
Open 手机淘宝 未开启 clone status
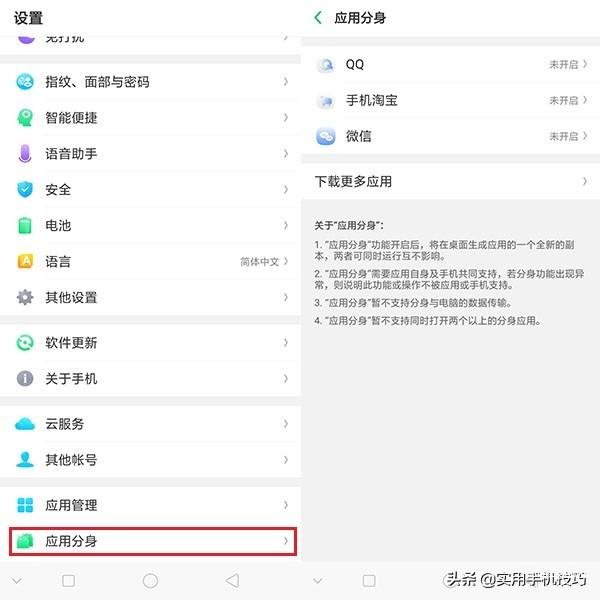pyautogui.click(x=568, y=100)
